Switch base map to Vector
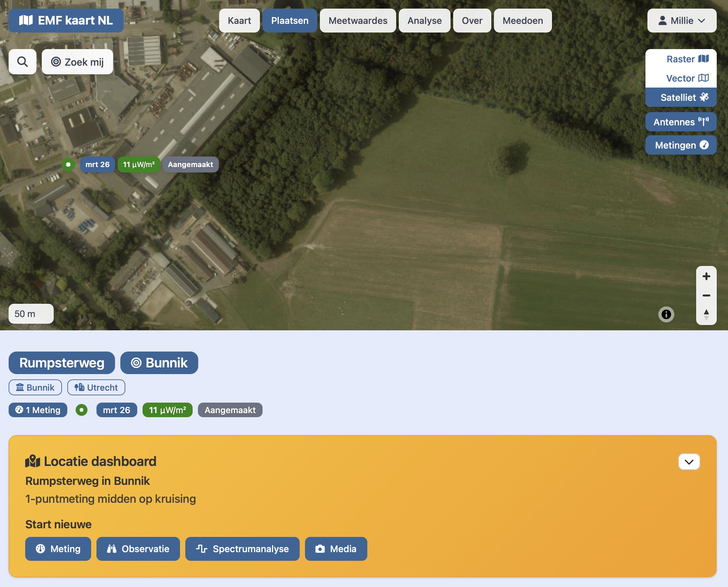 pyautogui.click(x=687, y=78)
